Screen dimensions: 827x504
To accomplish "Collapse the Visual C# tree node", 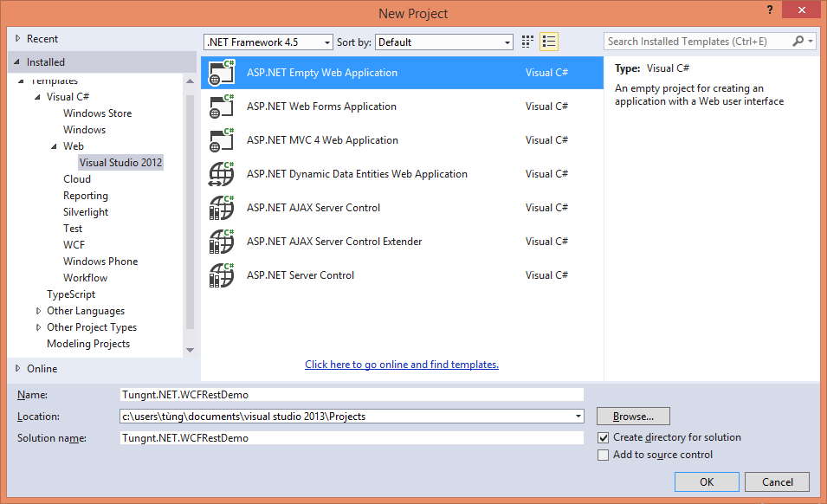I will click(x=37, y=97).
